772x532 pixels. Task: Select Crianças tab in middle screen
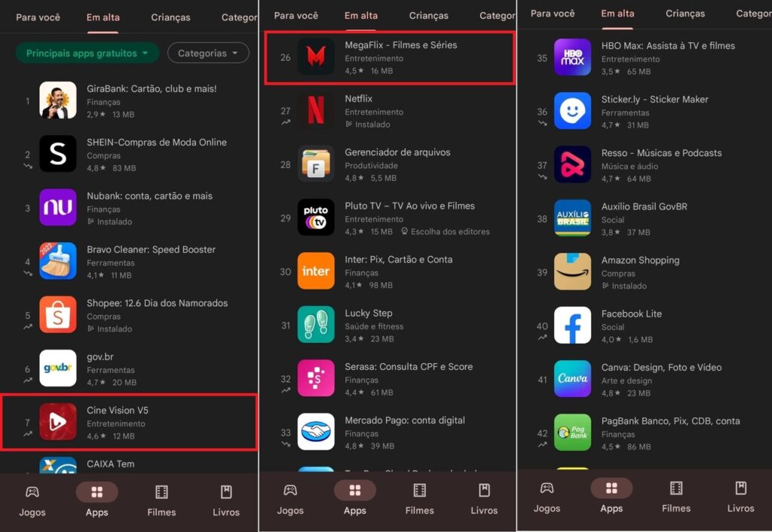428,16
